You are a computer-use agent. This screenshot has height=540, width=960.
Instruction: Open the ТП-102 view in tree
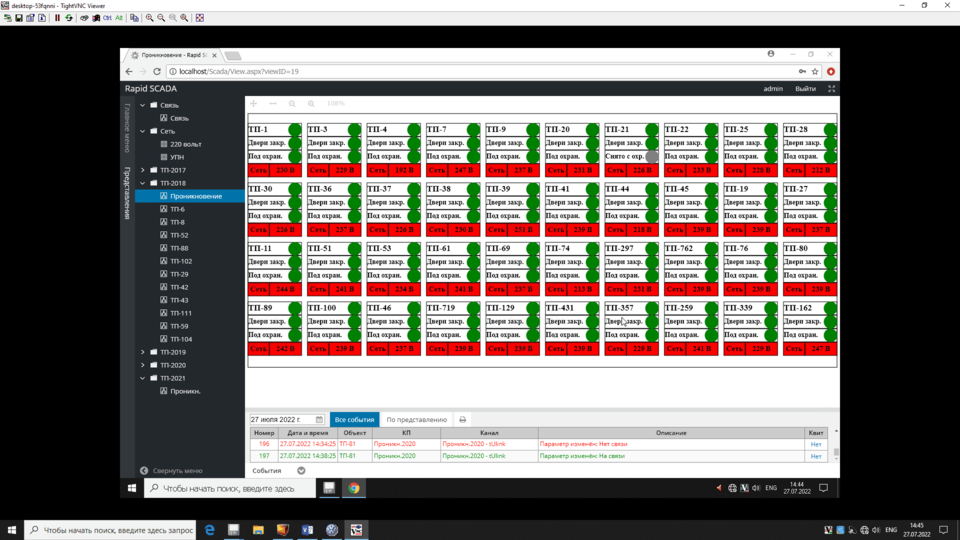click(179, 261)
